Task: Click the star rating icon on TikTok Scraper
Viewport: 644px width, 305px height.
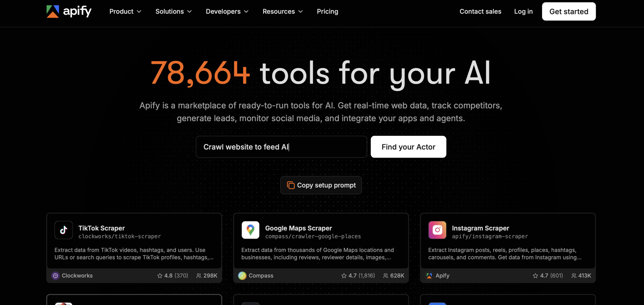Action: pyautogui.click(x=160, y=276)
